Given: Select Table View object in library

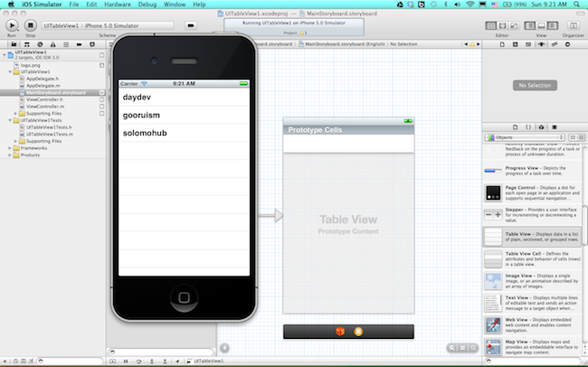Looking at the screenshot, I should (533, 237).
